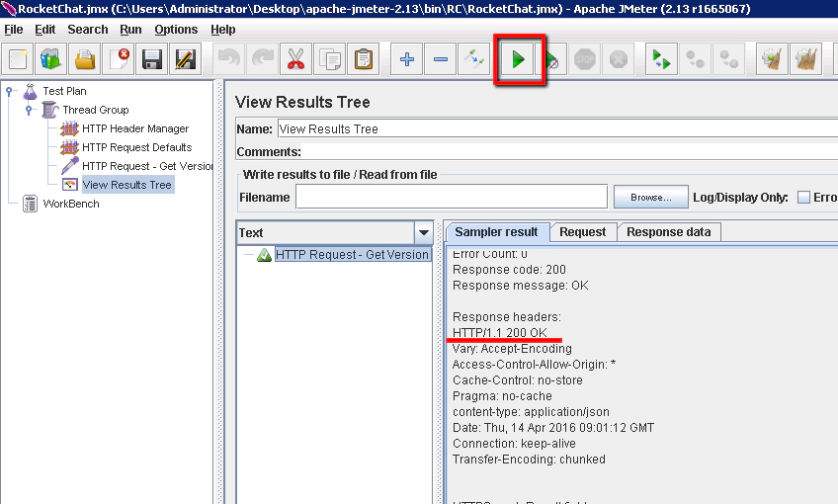Open the Edit menu

point(44,30)
